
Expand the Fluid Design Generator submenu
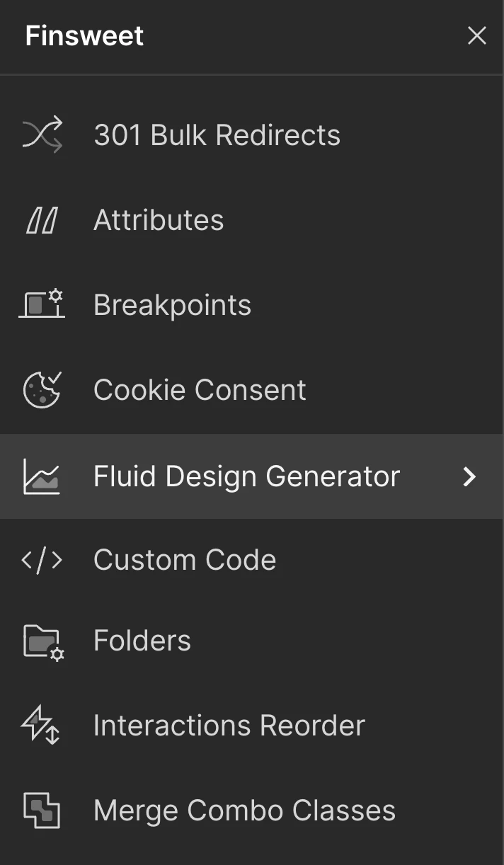pos(469,476)
